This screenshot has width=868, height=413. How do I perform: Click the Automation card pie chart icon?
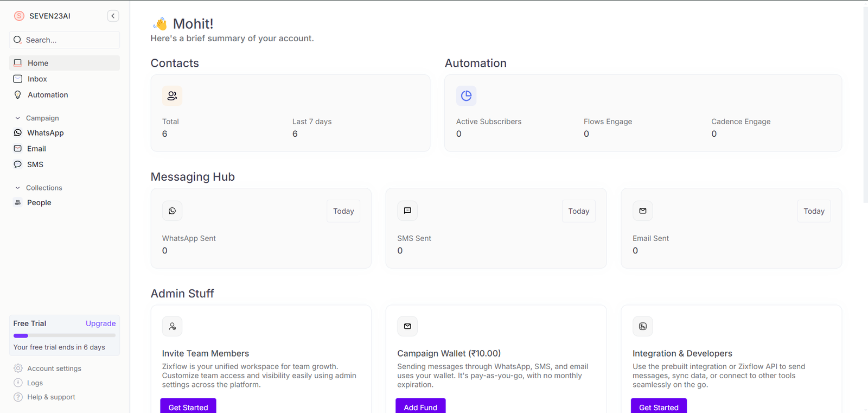point(466,96)
